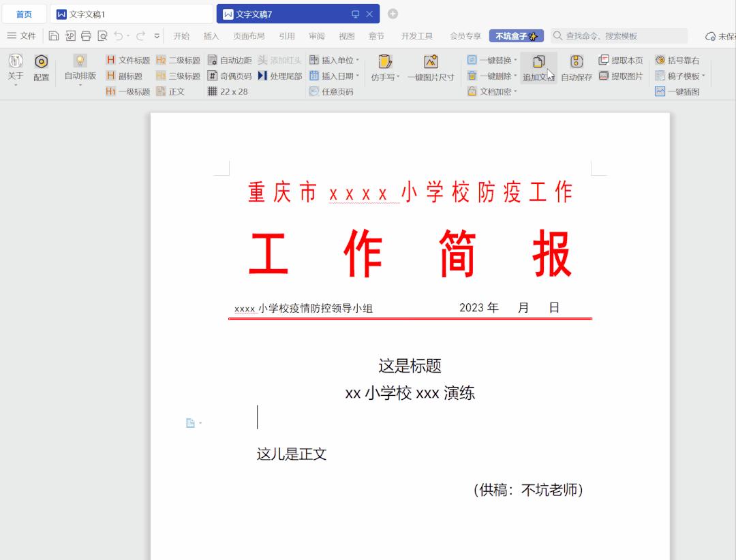
Task: Click 提取本页 to extract current page
Action: [622, 59]
